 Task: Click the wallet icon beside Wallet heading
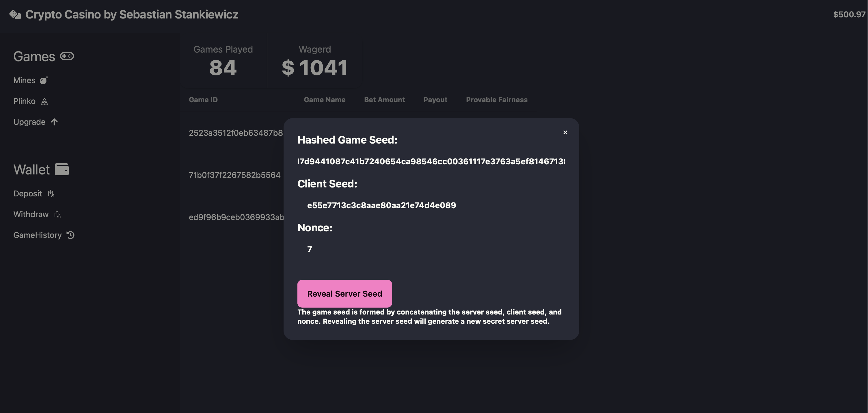[x=62, y=169]
